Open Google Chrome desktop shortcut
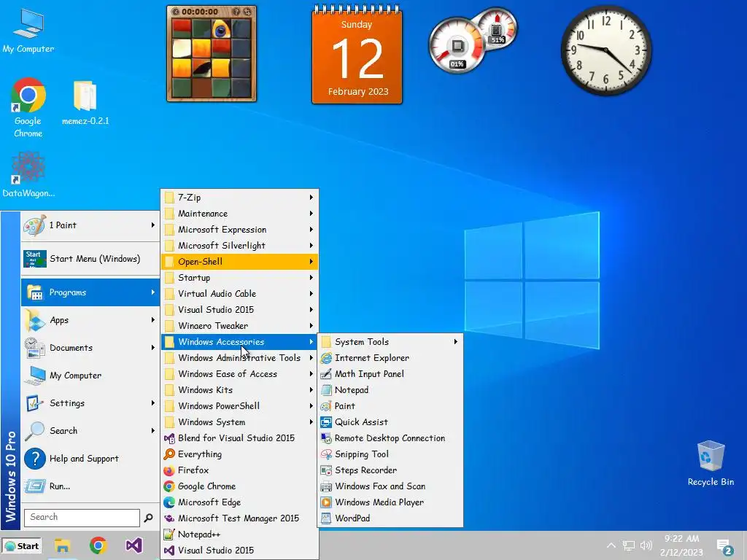747x560 pixels. tap(28, 108)
